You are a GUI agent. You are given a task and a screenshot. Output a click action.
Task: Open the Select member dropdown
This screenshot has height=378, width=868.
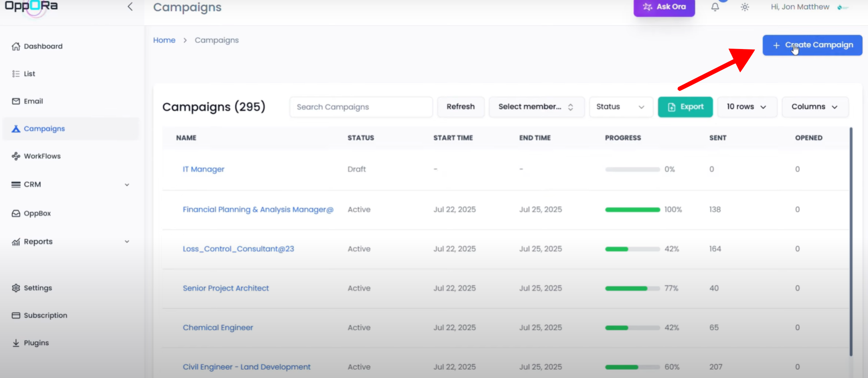pos(536,107)
